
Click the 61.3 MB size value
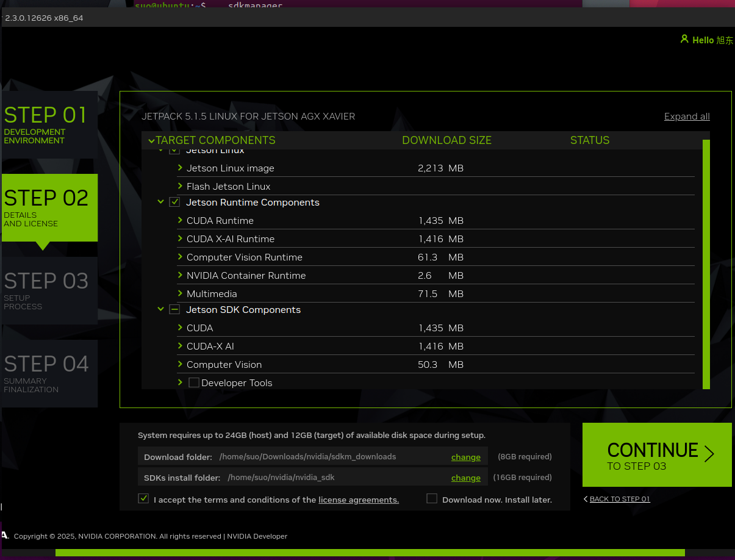(441, 257)
